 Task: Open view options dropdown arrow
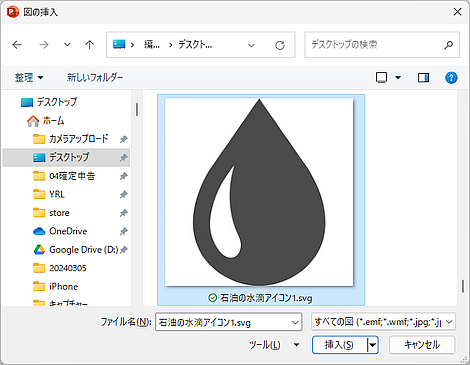[398, 78]
